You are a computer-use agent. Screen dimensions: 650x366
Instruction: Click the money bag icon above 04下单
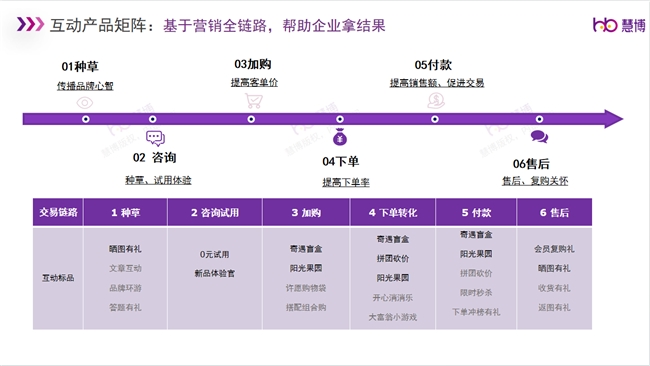coord(340,137)
